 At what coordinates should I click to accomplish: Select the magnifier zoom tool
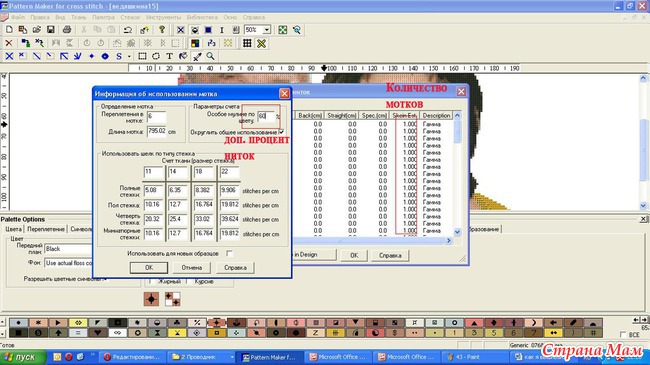tap(211, 56)
